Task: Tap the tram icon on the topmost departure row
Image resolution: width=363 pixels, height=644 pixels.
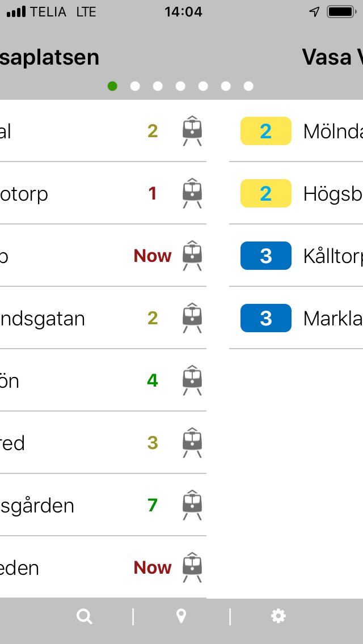Action: pyautogui.click(x=191, y=130)
